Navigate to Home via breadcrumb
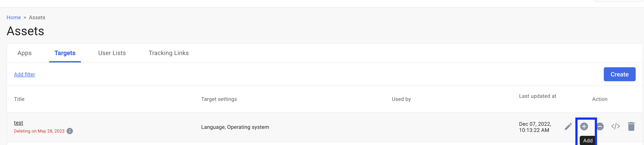This screenshot has height=145, width=644. click(x=14, y=17)
